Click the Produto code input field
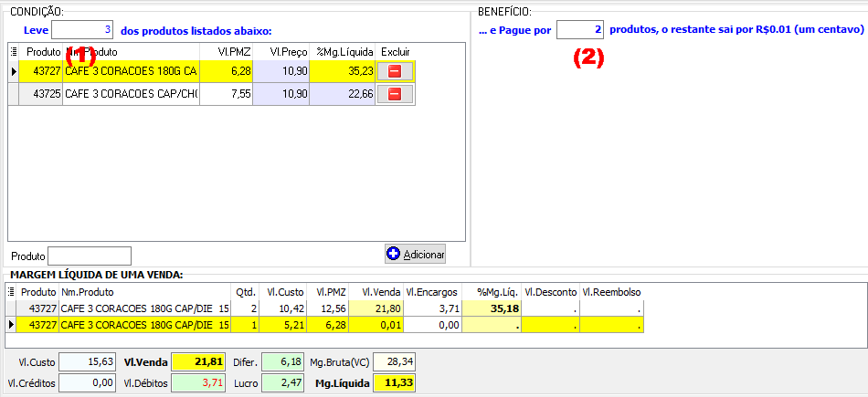868x397 pixels. coord(90,256)
